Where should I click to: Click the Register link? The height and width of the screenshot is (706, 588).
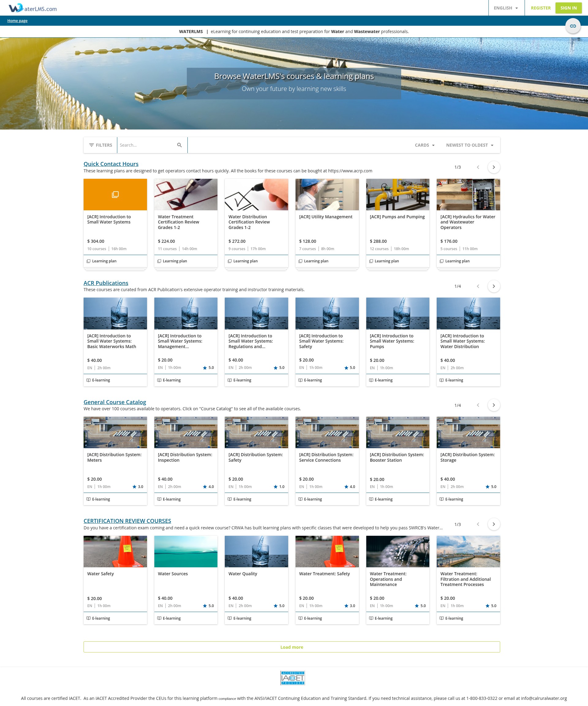(x=540, y=8)
